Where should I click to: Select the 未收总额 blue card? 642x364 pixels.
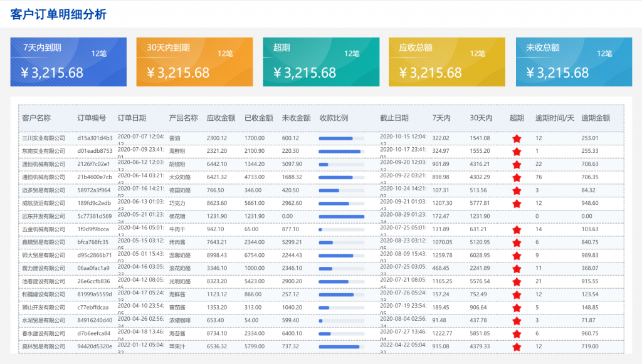(574, 62)
